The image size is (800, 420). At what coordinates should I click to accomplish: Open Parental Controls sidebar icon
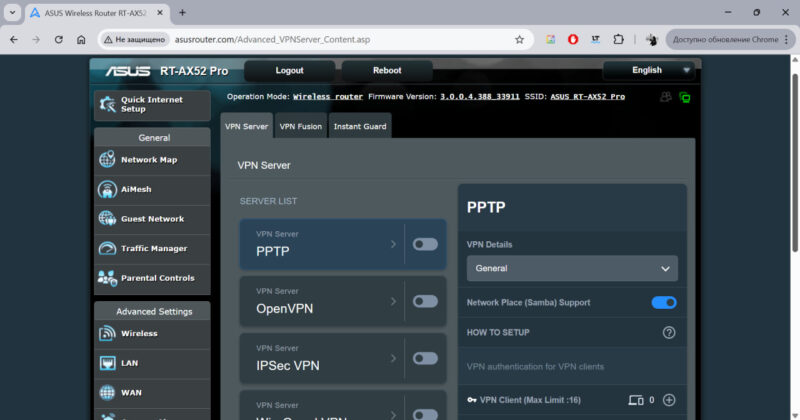click(x=107, y=278)
